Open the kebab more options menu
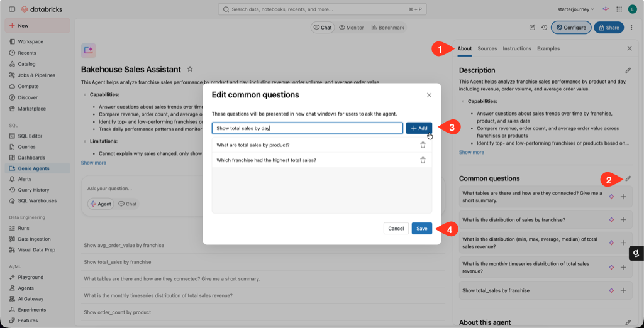644x328 pixels. tap(632, 28)
